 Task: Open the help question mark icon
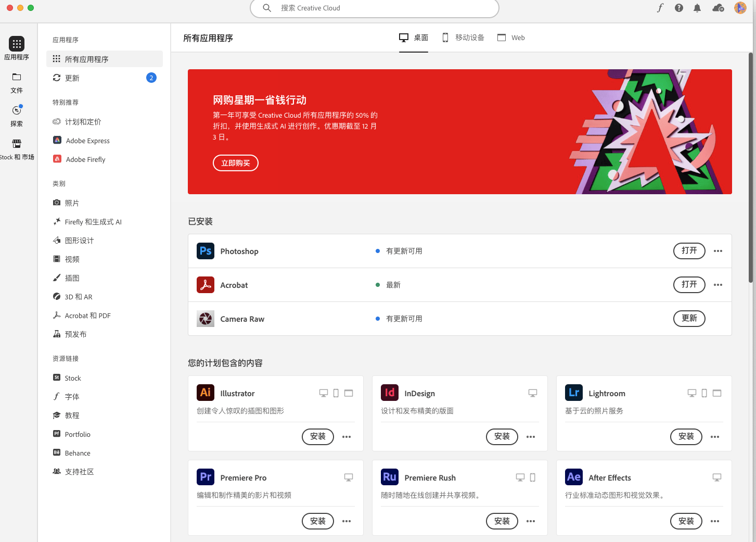679,8
